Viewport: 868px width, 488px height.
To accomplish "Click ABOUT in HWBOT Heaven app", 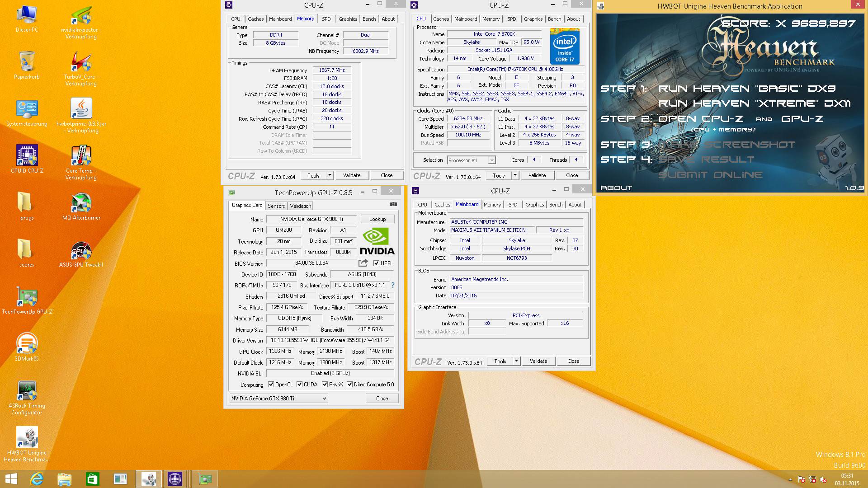I will pyautogui.click(x=616, y=188).
